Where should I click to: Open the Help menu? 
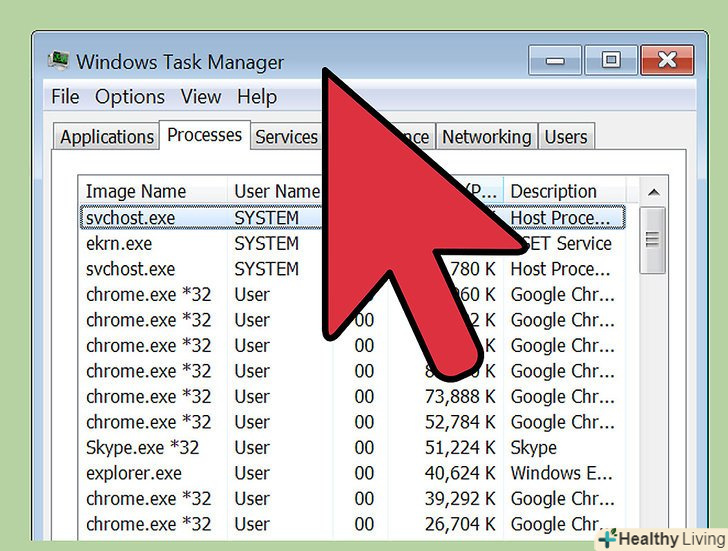pyautogui.click(x=257, y=97)
